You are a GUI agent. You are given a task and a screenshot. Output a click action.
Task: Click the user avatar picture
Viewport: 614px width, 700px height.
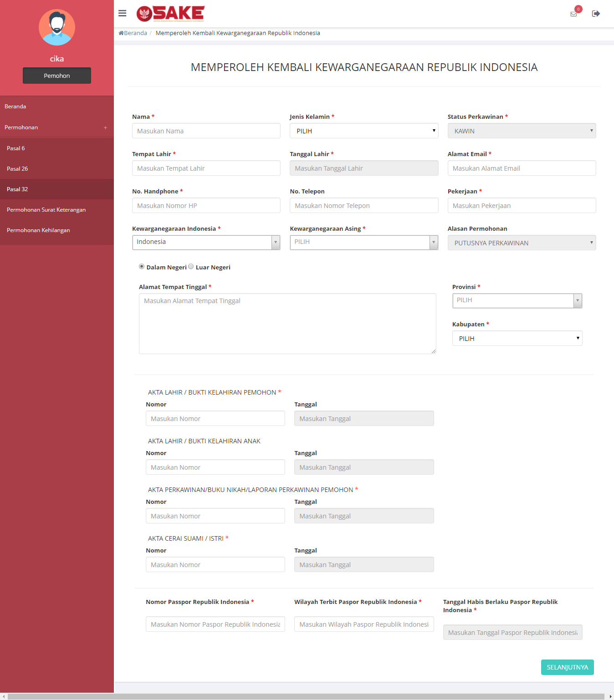pos(57,27)
